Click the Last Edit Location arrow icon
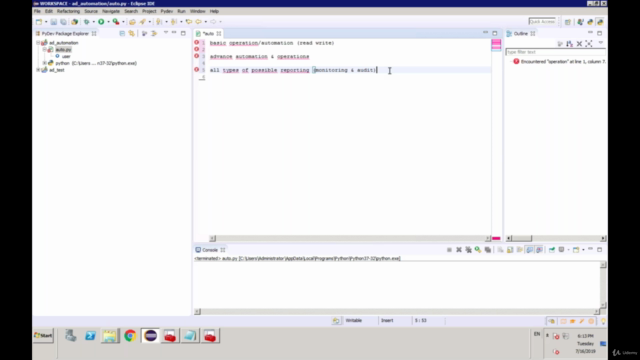This screenshot has width=640, height=360. point(189,22)
